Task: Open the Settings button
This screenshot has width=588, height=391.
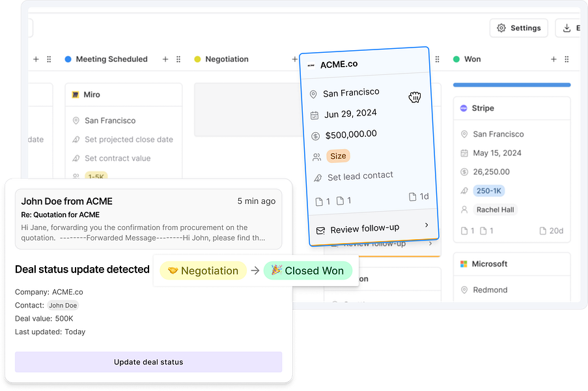Action: (x=518, y=28)
